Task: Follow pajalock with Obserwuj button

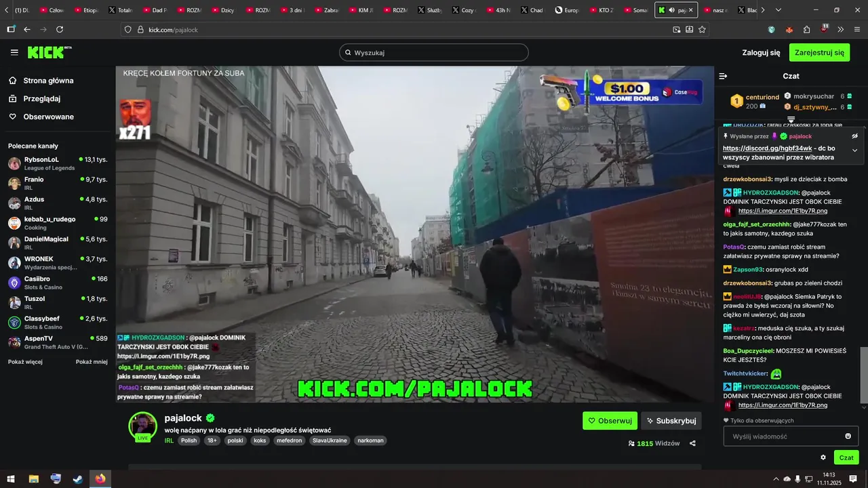Action: pos(610,420)
